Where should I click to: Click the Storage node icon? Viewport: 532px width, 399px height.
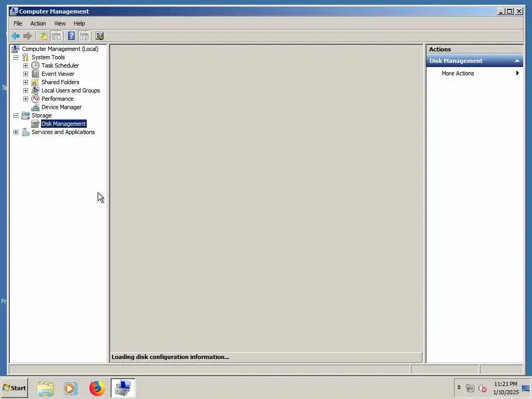click(x=25, y=115)
